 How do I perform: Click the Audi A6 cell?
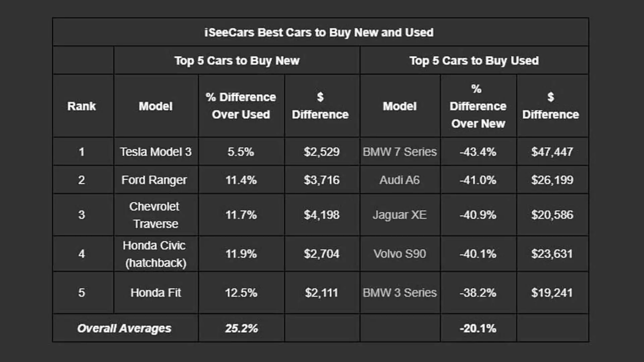tap(399, 180)
